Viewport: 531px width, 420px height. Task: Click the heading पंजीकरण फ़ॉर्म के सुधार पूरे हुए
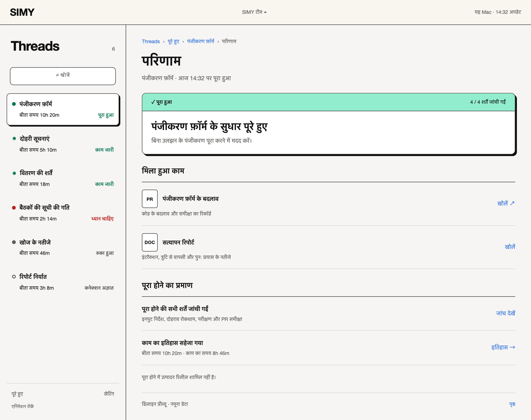click(209, 126)
